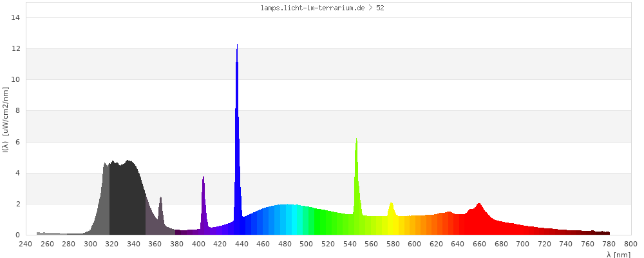This screenshot has width=644, height=258.
Task: Click the x-axis tick label 500
Action: coord(307,244)
